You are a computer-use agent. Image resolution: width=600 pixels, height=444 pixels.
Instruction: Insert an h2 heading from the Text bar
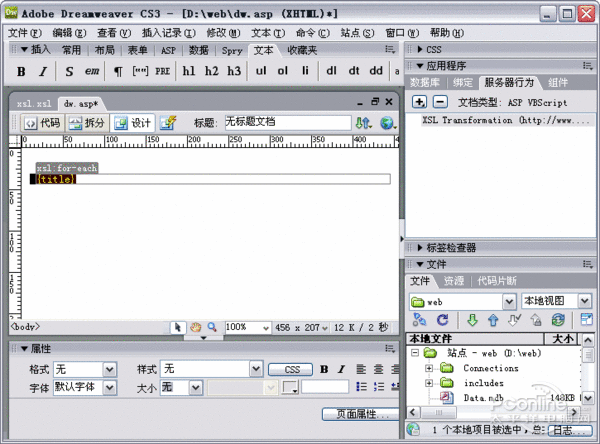pyautogui.click(x=211, y=71)
